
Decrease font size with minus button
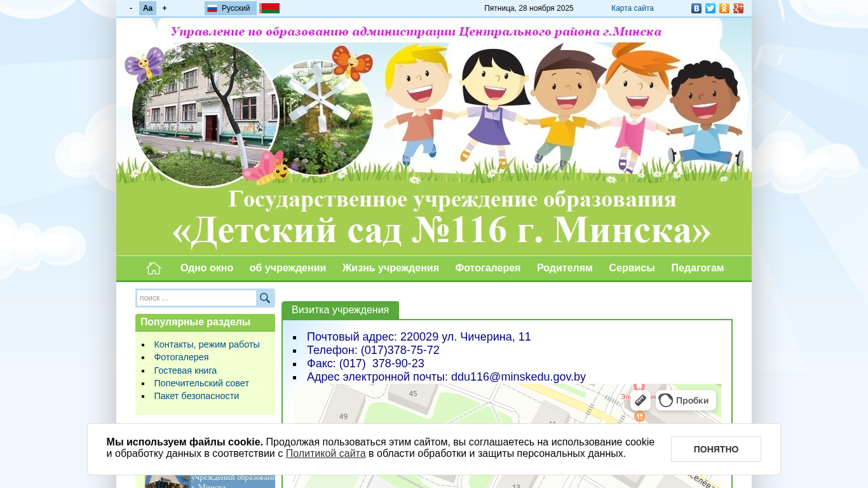(131, 8)
